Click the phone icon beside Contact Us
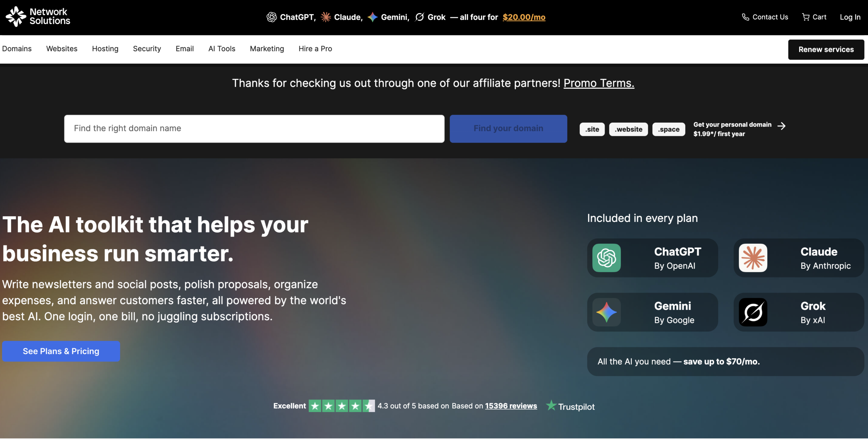868x448 pixels. pos(745,17)
